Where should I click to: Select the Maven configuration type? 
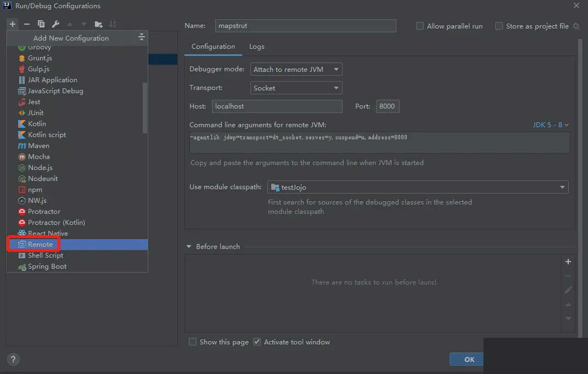point(77,146)
